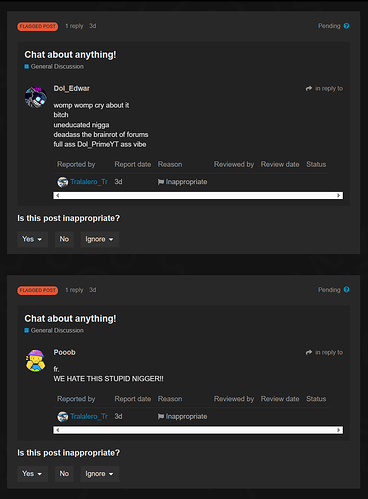This screenshot has height=499, width=368.
Task: Open the Ignore dropdown for second post
Action: tap(100, 474)
